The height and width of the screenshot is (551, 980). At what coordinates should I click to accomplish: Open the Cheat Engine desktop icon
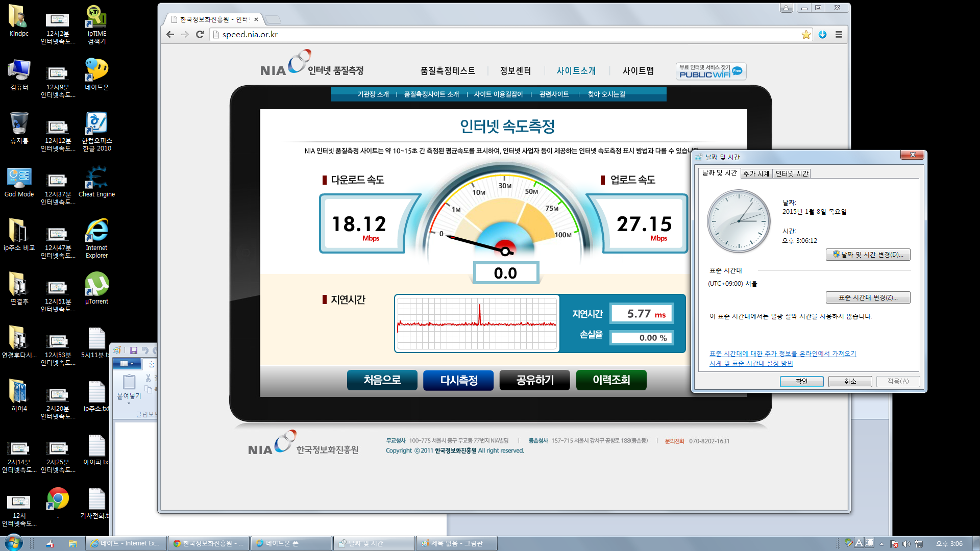96,181
